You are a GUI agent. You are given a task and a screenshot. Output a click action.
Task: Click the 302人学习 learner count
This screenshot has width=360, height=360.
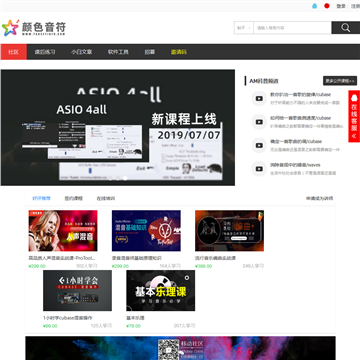pos(87,266)
